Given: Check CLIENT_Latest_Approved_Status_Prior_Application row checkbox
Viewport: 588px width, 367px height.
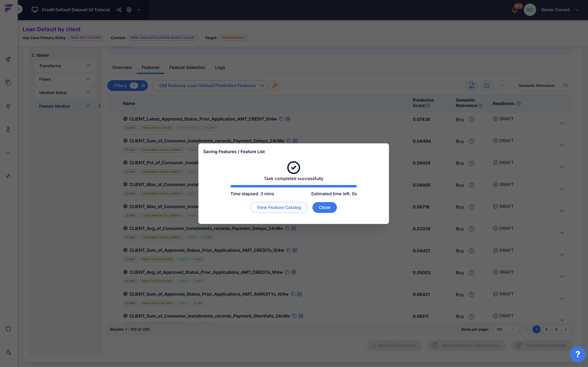Looking at the screenshot, I should (114, 123).
